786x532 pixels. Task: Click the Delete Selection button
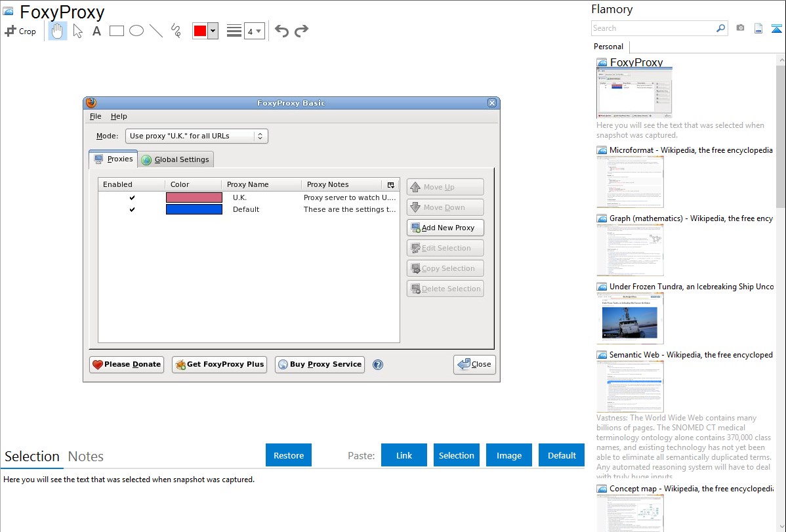tap(445, 289)
